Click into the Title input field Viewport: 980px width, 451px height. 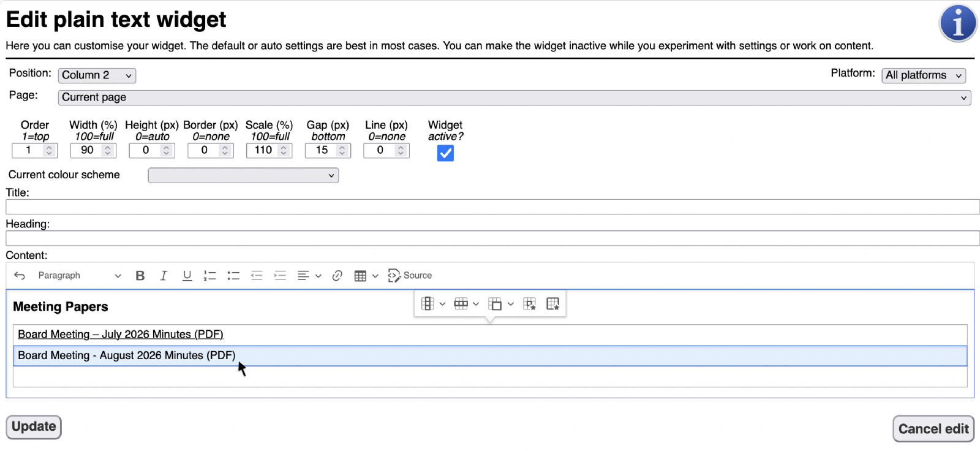(x=492, y=207)
